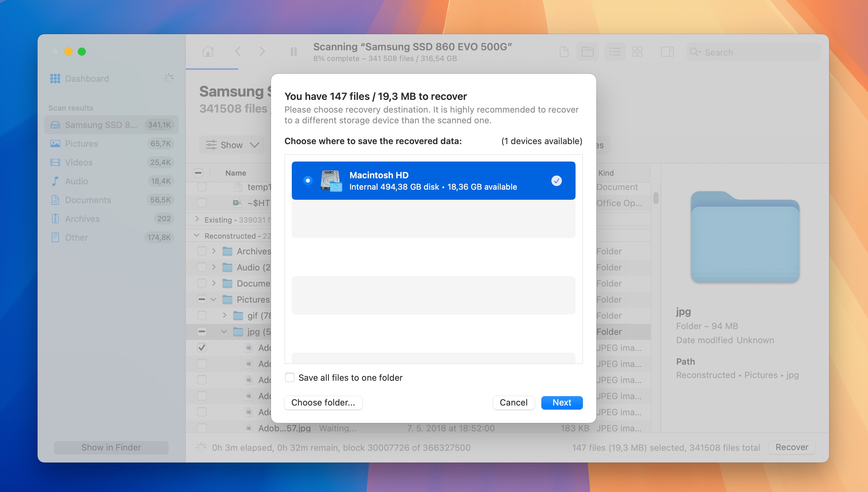
Task: Click the file list scrollbar
Action: (x=656, y=198)
